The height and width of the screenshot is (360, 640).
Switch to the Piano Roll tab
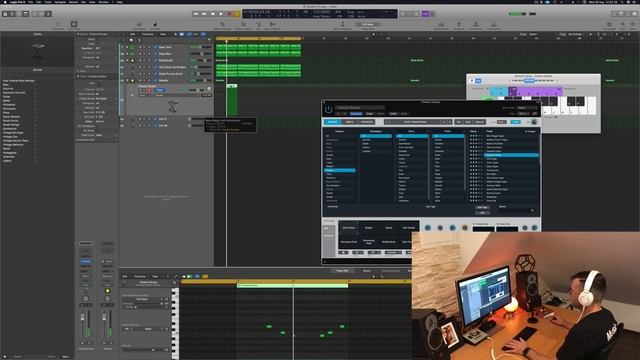click(x=342, y=271)
